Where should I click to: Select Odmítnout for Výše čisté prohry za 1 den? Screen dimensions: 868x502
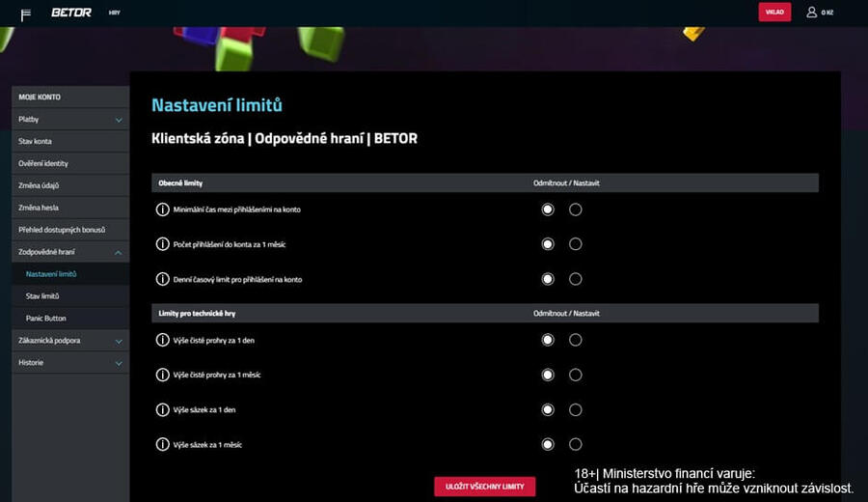point(548,340)
